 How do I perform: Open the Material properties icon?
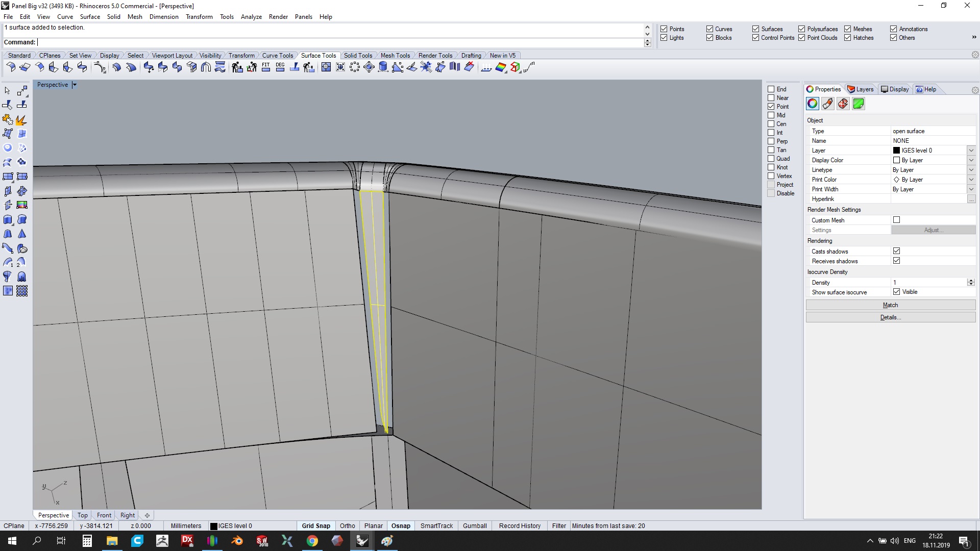tap(828, 104)
